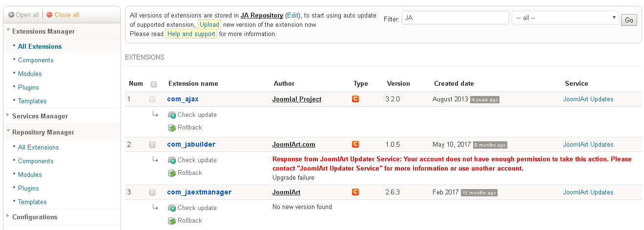The width and height of the screenshot is (644, 230).
Task: Open Modules under Extensions Manager
Action: pyautogui.click(x=30, y=74)
